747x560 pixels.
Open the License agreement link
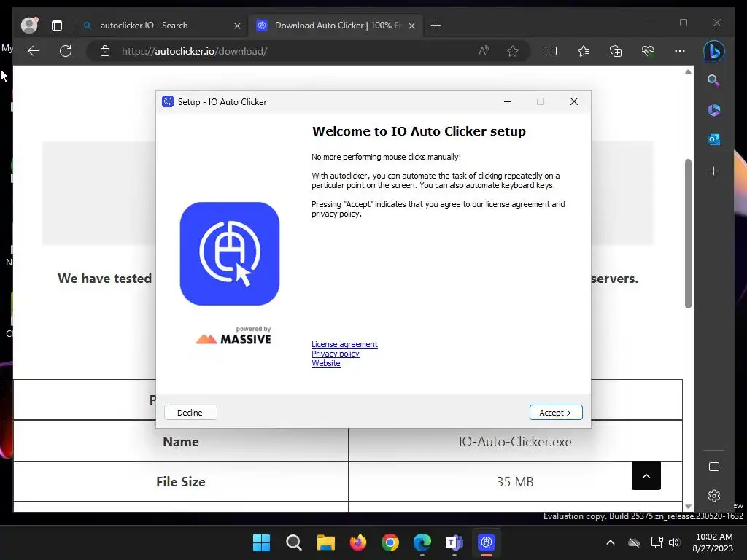point(344,344)
